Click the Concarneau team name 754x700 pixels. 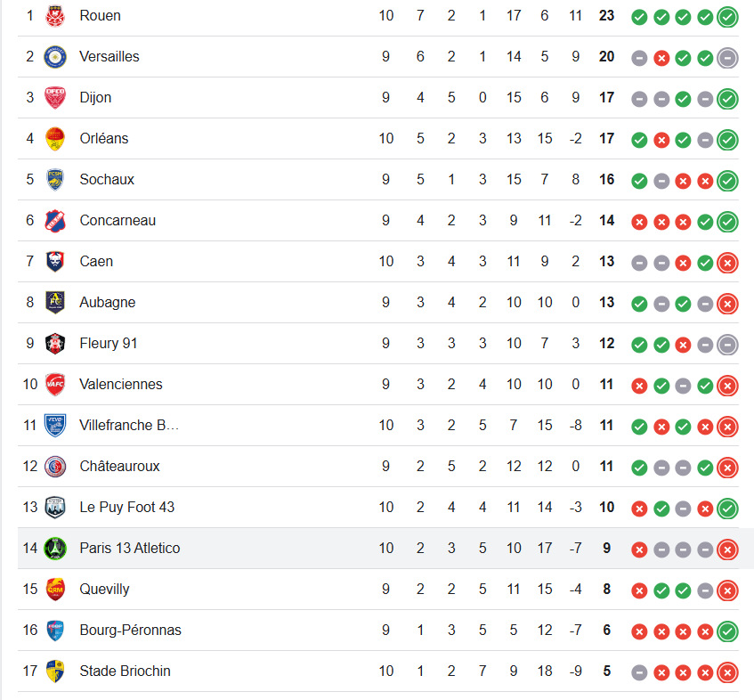118,221
